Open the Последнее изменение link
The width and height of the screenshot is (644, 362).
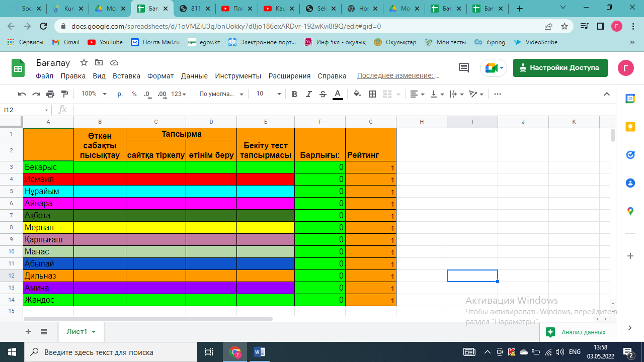coord(398,76)
